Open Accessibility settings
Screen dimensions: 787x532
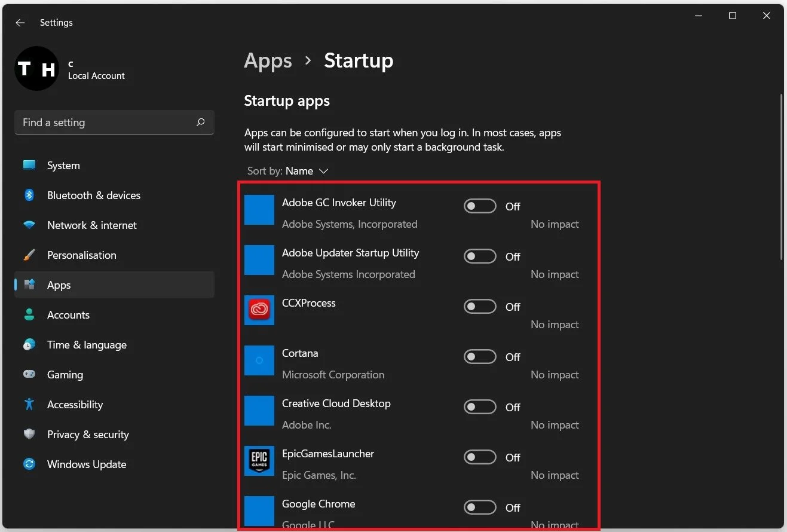[x=114, y=405]
